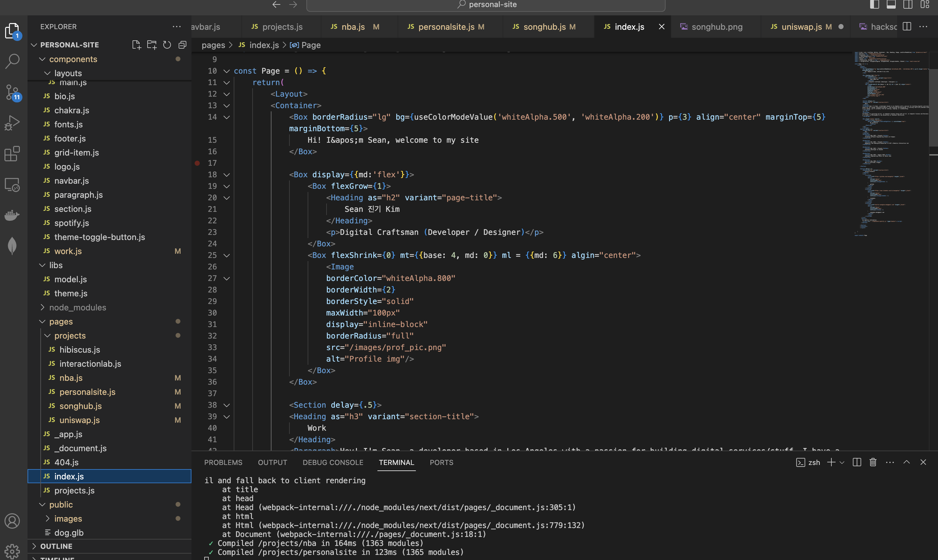Click the personal-site command center search
Screen dimensions: 938x560
point(486,4)
